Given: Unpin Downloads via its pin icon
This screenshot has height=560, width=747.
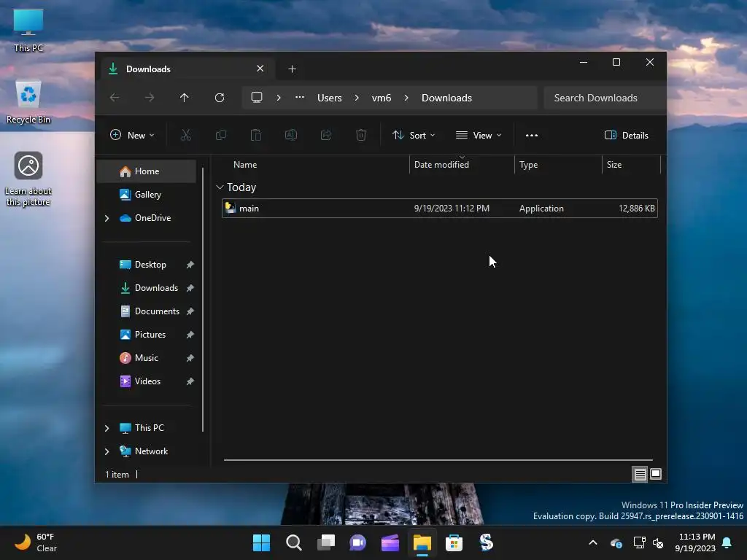Looking at the screenshot, I should point(190,288).
